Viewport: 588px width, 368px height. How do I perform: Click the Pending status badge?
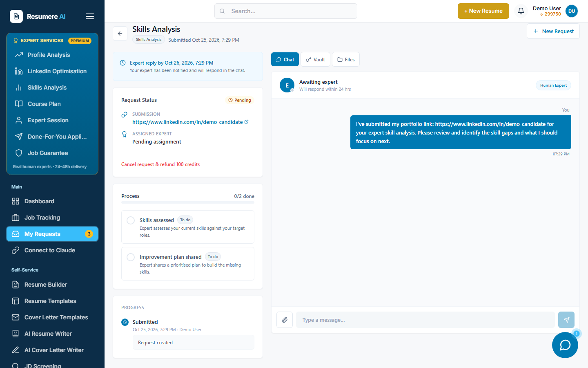pyautogui.click(x=240, y=100)
